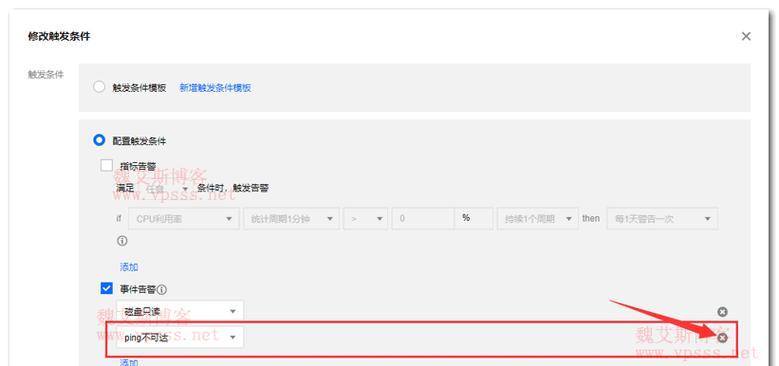Click the 触发条件 label text

[46, 75]
